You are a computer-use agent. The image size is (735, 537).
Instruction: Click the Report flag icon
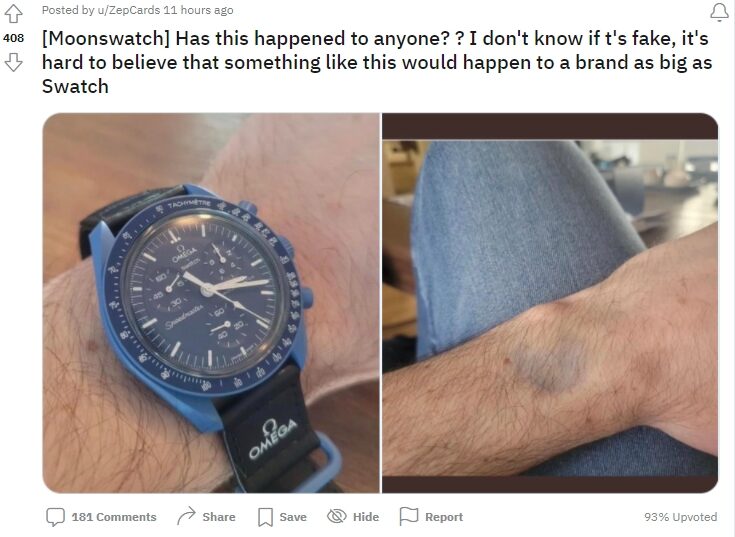(x=409, y=516)
